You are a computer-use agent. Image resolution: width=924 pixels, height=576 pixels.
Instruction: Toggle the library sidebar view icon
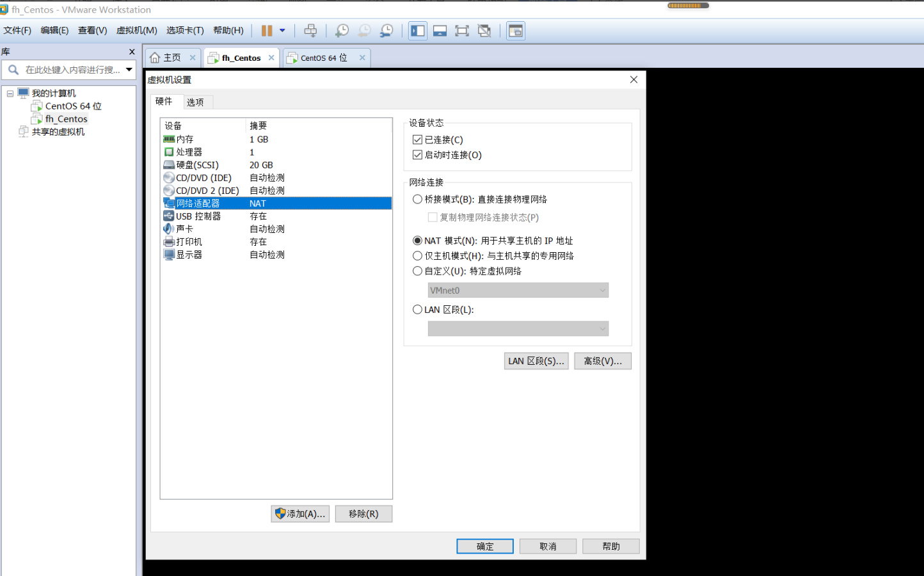[x=418, y=31]
